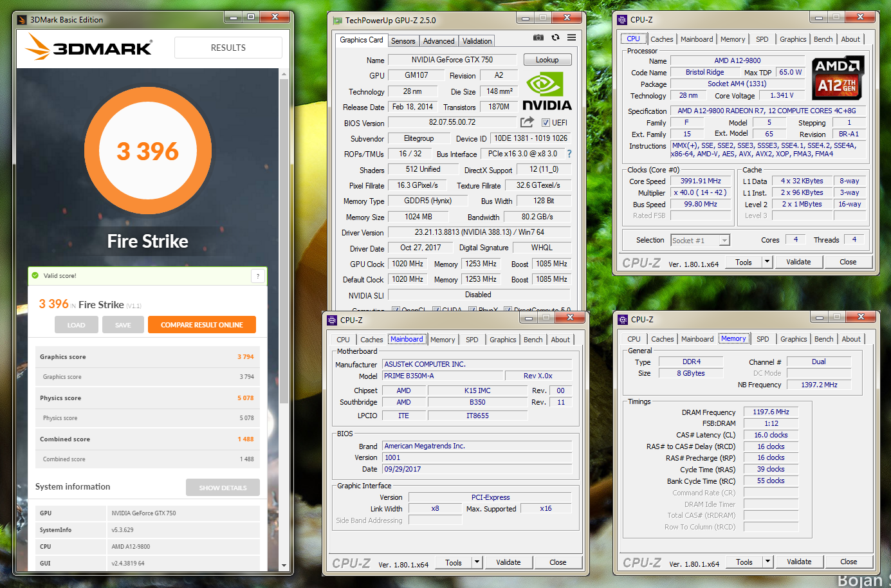This screenshot has width=891, height=588.
Task: Click the GPU-Z refresh icon
Action: point(555,38)
